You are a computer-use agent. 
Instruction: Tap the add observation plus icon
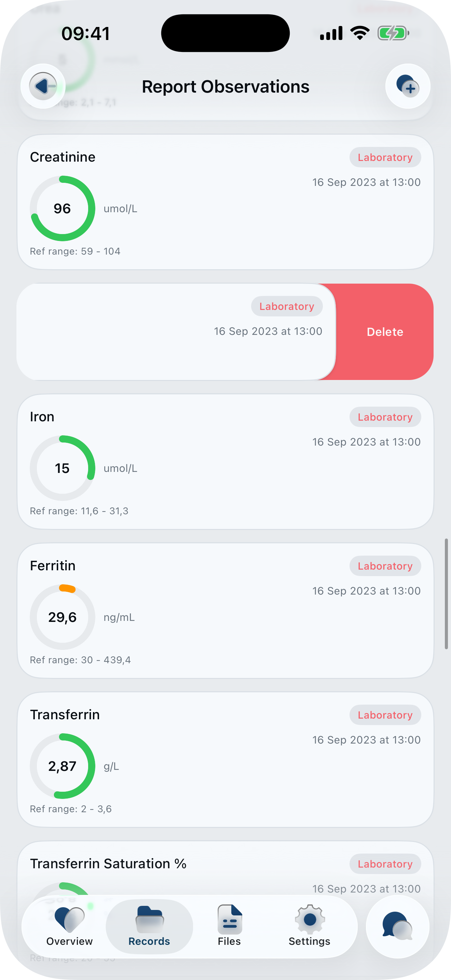click(x=408, y=86)
